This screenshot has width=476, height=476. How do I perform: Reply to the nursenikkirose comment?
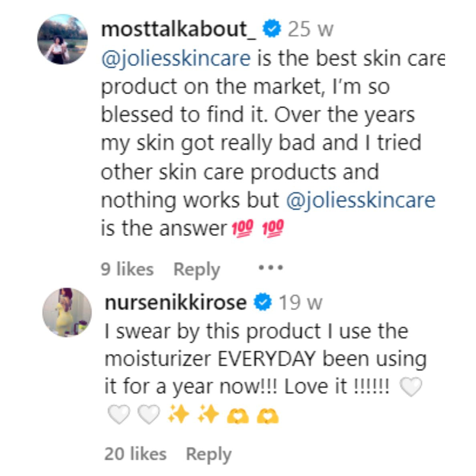208,454
